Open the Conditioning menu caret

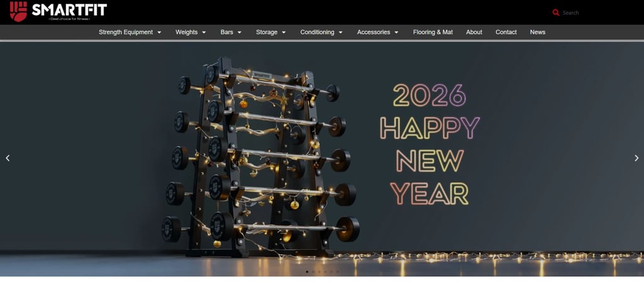point(340,33)
